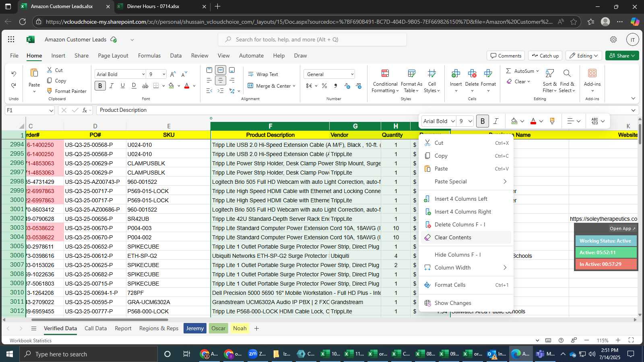The image size is (644, 362).
Task: Increase font size with ribbon icon
Action: click(x=173, y=74)
